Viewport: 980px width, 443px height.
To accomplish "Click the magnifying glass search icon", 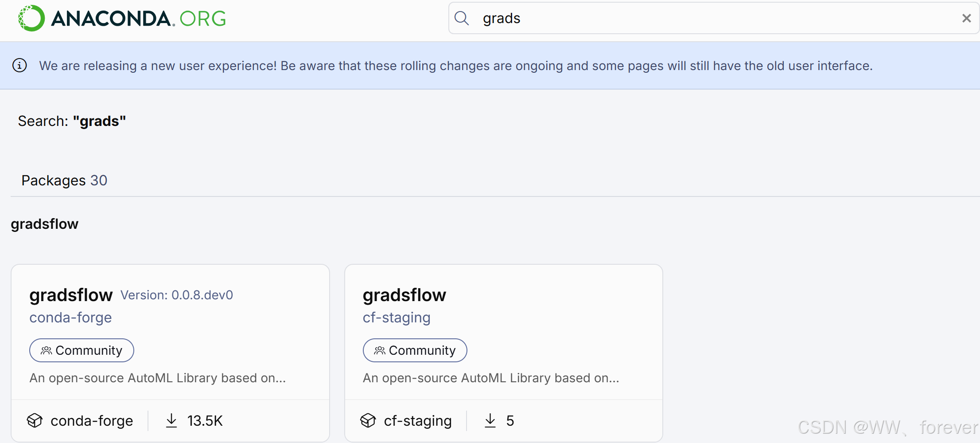I will tap(462, 18).
